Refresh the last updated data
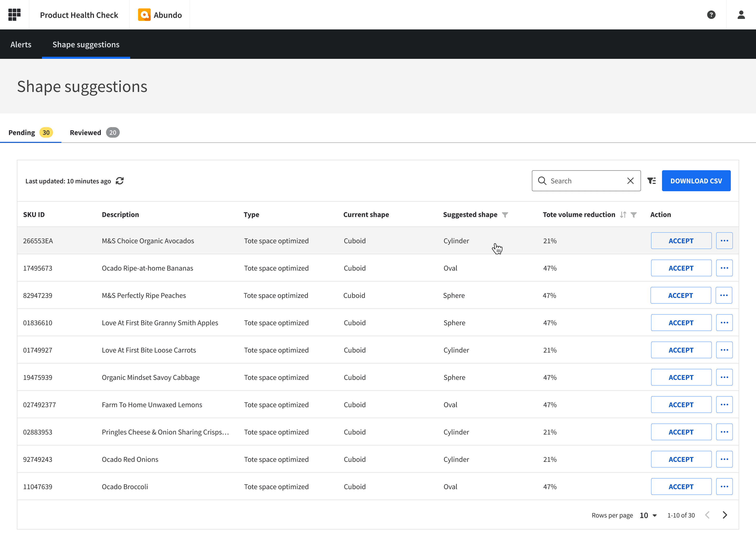Image resolution: width=756 pixels, height=538 pixels. [119, 181]
